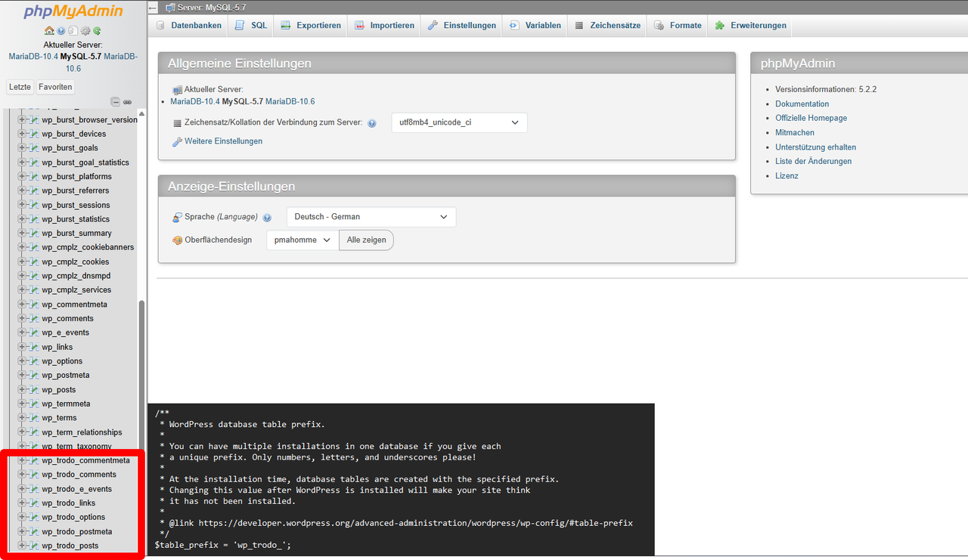Screen dimensions: 968x560
Task: Click the Favoriten button
Action: (56, 87)
